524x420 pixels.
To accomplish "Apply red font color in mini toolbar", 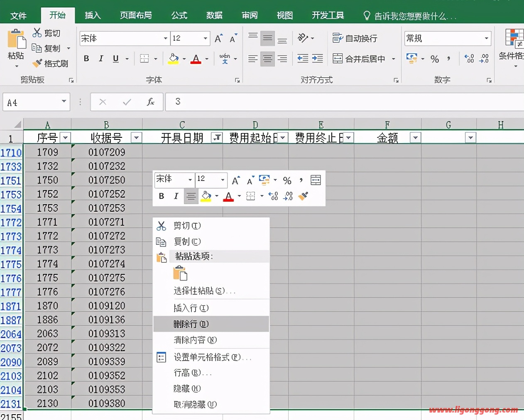I will pyautogui.click(x=228, y=196).
